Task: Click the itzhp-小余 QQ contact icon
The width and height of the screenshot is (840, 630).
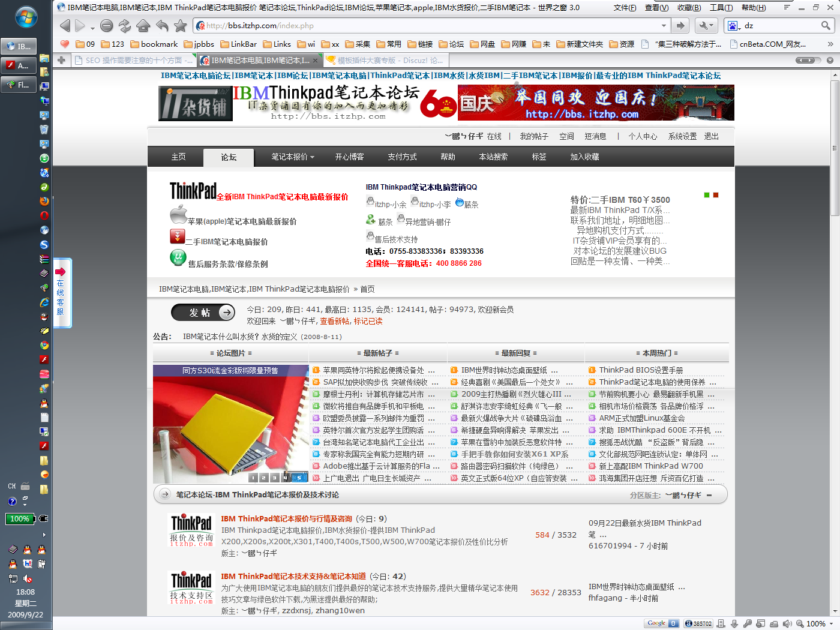Action: pos(370,202)
